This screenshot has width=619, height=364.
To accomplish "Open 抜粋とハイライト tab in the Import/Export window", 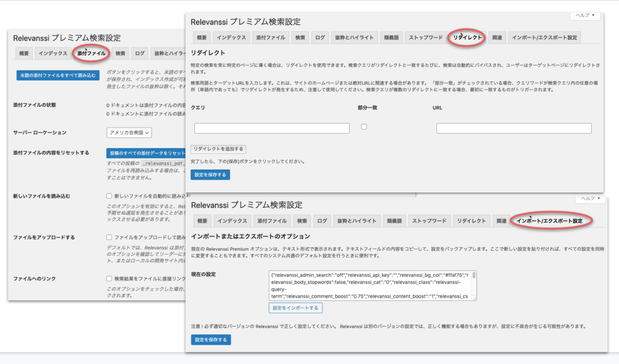I will click(358, 221).
